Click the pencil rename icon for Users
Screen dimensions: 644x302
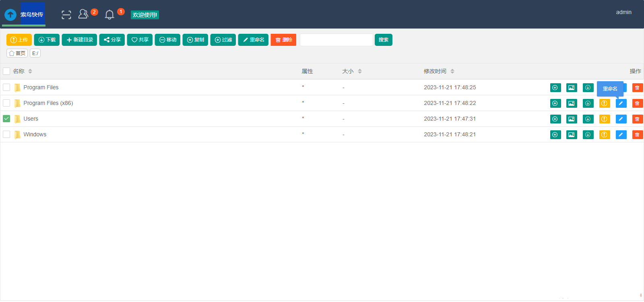pyautogui.click(x=621, y=119)
